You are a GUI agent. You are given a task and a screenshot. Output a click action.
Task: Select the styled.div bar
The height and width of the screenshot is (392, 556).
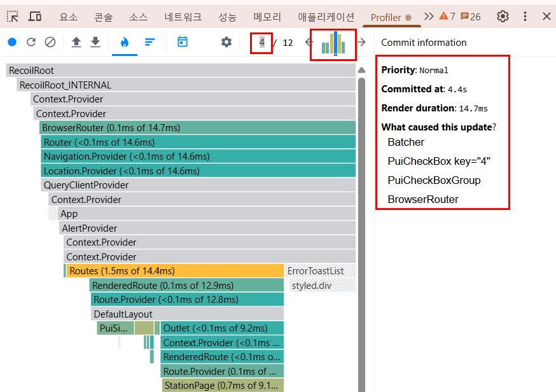(x=323, y=285)
